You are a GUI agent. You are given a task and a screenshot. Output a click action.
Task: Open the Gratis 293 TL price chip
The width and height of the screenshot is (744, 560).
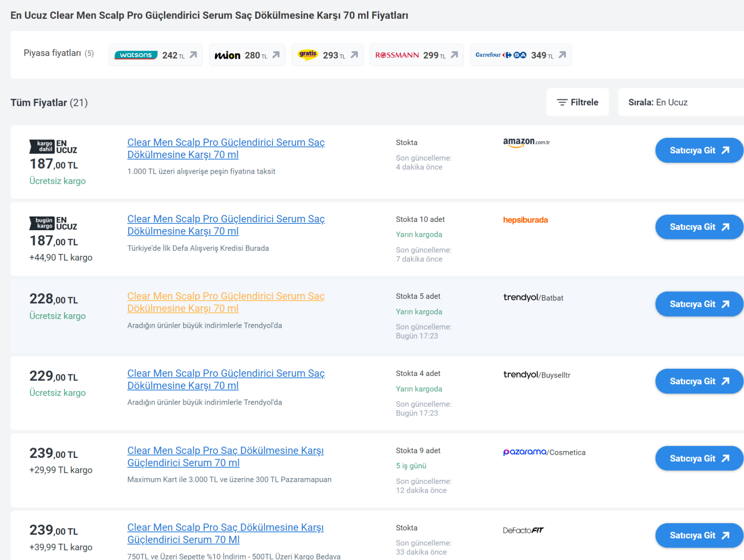pos(327,55)
